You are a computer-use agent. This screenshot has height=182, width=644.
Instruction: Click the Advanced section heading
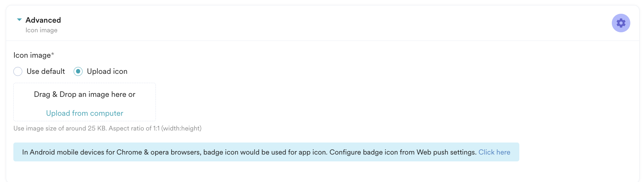pyautogui.click(x=43, y=20)
